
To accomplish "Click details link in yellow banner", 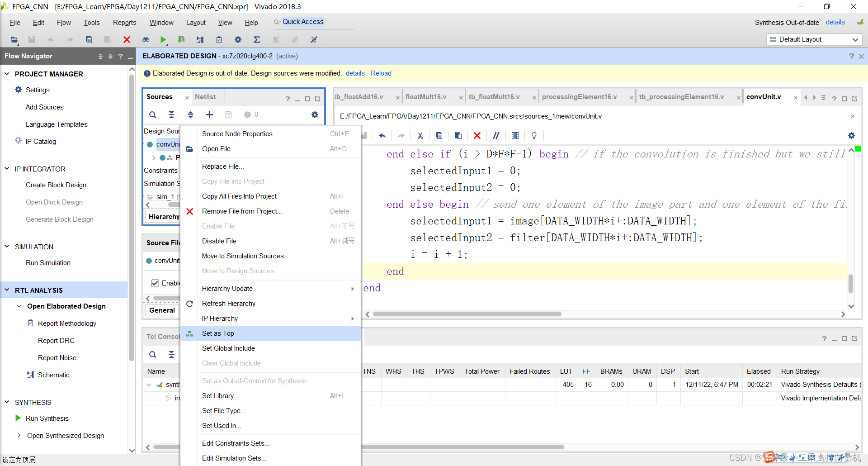I will click(x=355, y=73).
